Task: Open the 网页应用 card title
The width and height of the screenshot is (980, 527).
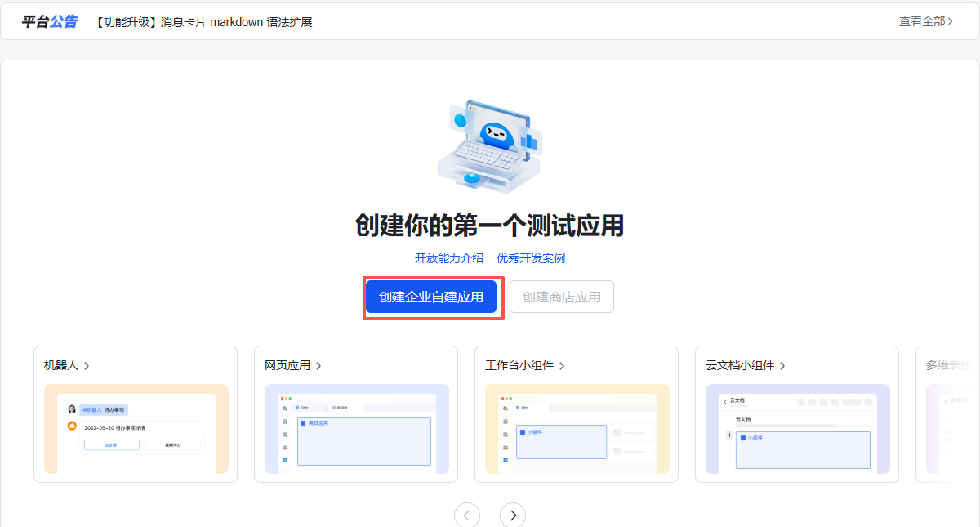Action: pyautogui.click(x=293, y=365)
